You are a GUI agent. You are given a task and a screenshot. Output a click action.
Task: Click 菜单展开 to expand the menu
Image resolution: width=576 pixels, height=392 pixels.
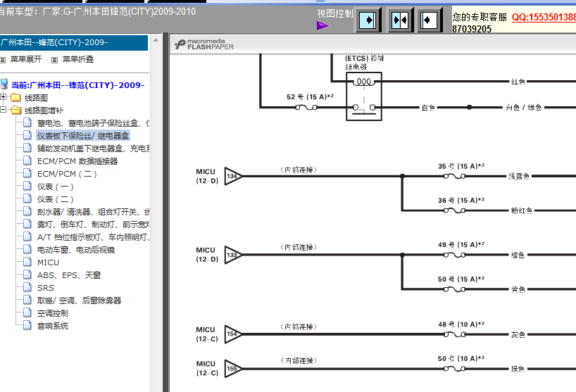click(26, 59)
